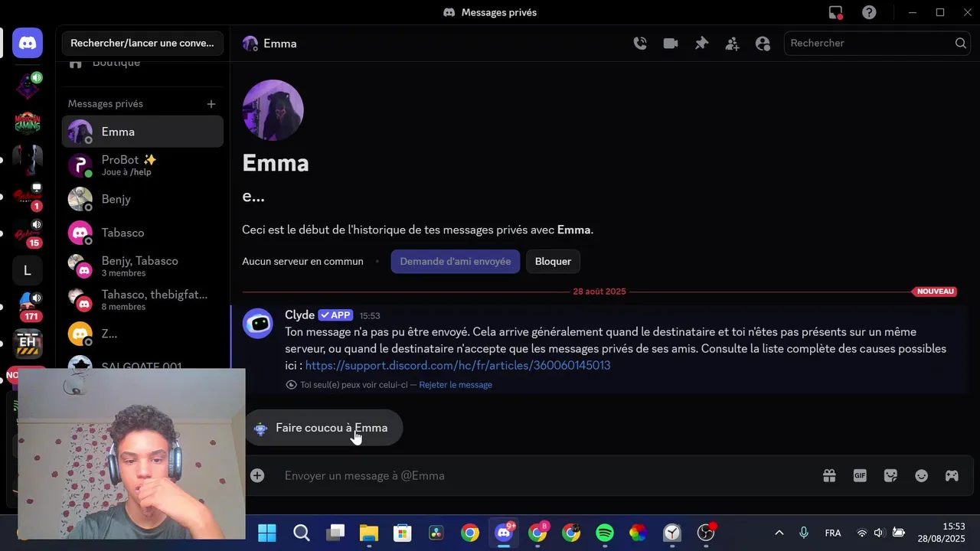Open the EH server icon
Image resolution: width=980 pixels, height=551 pixels.
(x=28, y=344)
